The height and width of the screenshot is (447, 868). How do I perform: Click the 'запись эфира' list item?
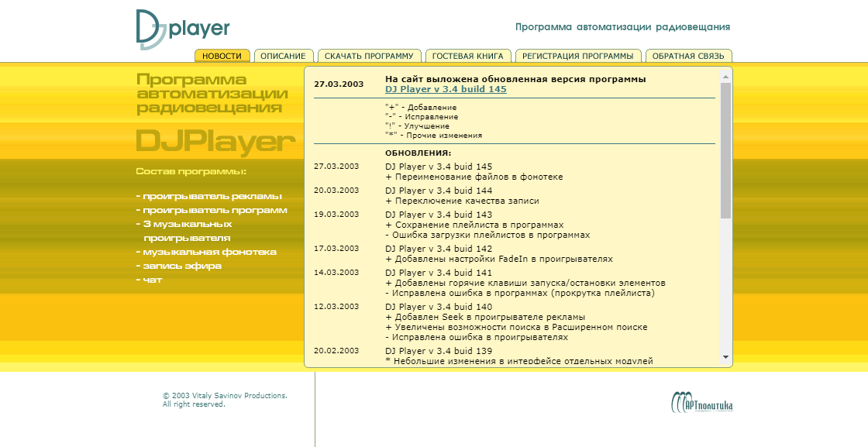179,266
